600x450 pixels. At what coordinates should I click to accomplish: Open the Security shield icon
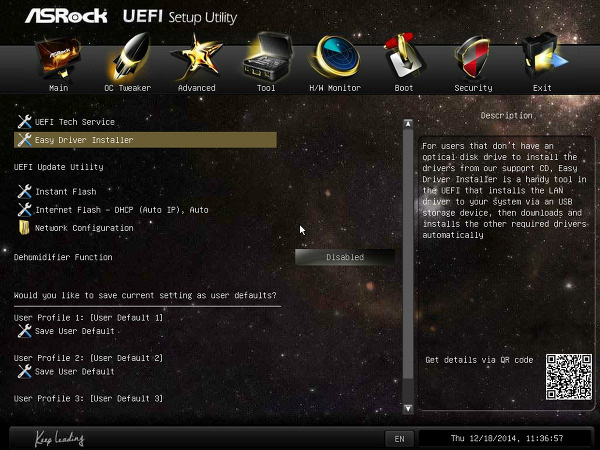point(473,57)
